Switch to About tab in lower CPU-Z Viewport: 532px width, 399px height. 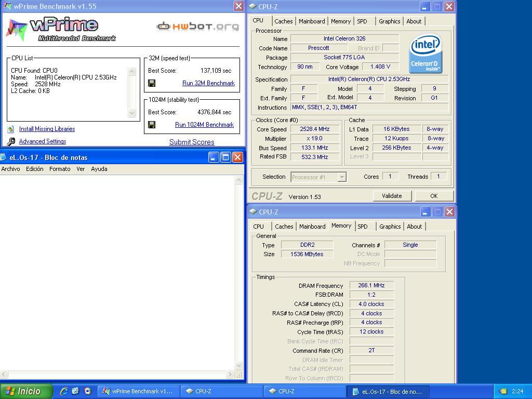coord(414,227)
